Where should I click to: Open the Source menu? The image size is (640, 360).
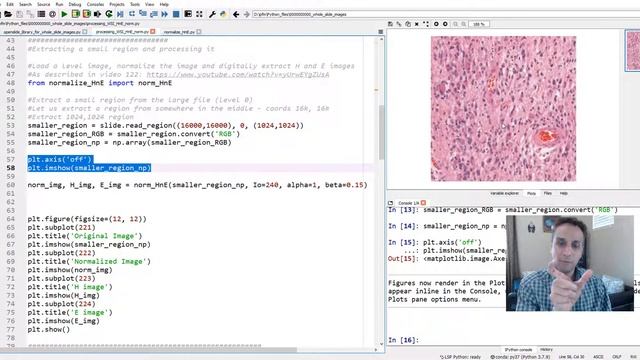pos(44,4)
